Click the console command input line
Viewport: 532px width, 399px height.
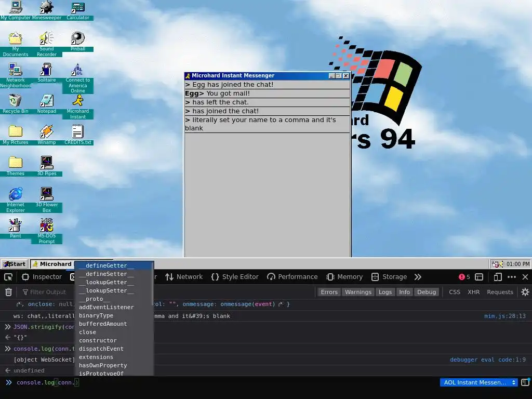point(224,382)
